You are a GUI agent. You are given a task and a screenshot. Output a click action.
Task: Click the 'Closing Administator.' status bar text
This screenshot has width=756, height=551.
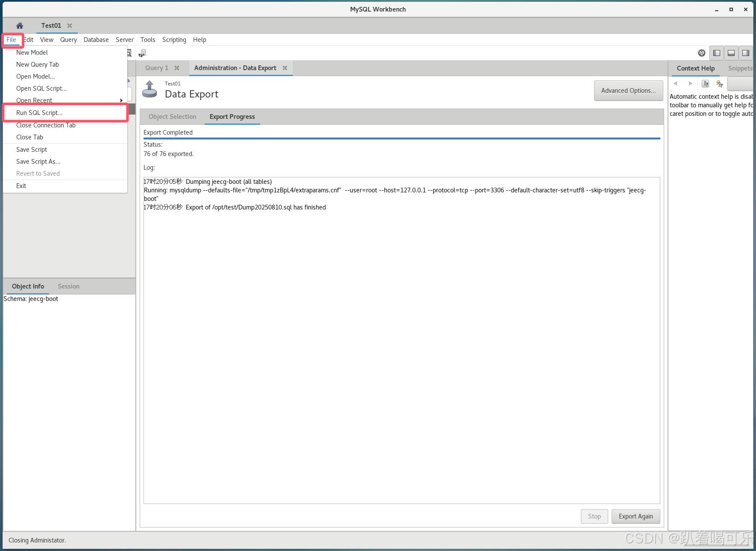click(37, 540)
